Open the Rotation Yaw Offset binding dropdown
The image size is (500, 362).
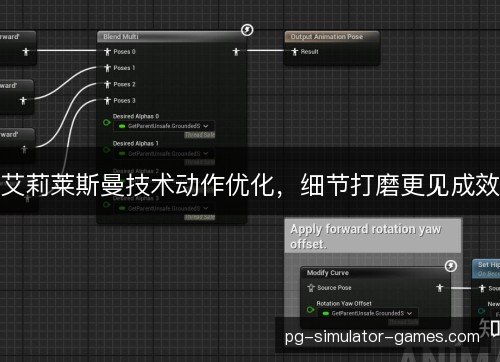tap(368, 313)
